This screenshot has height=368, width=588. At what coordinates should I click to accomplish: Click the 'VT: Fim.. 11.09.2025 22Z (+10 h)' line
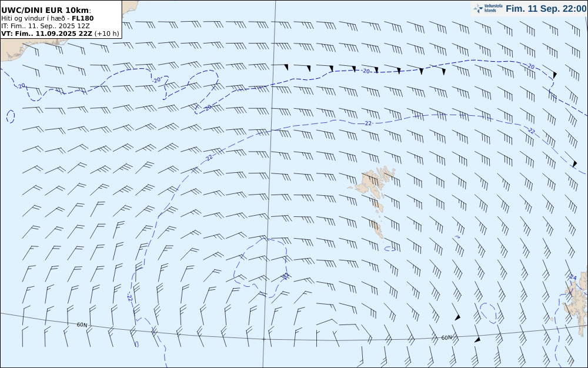point(60,34)
